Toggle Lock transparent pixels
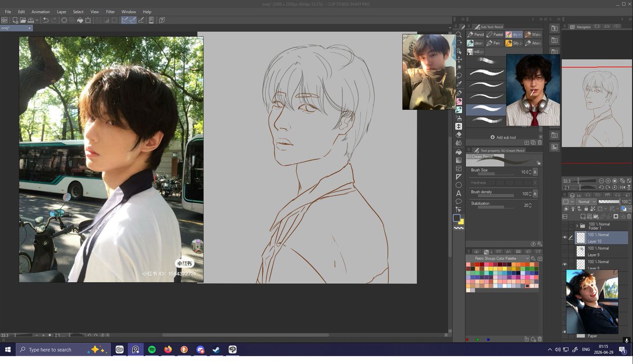Viewport: 633px width, 364px height. 593,208
